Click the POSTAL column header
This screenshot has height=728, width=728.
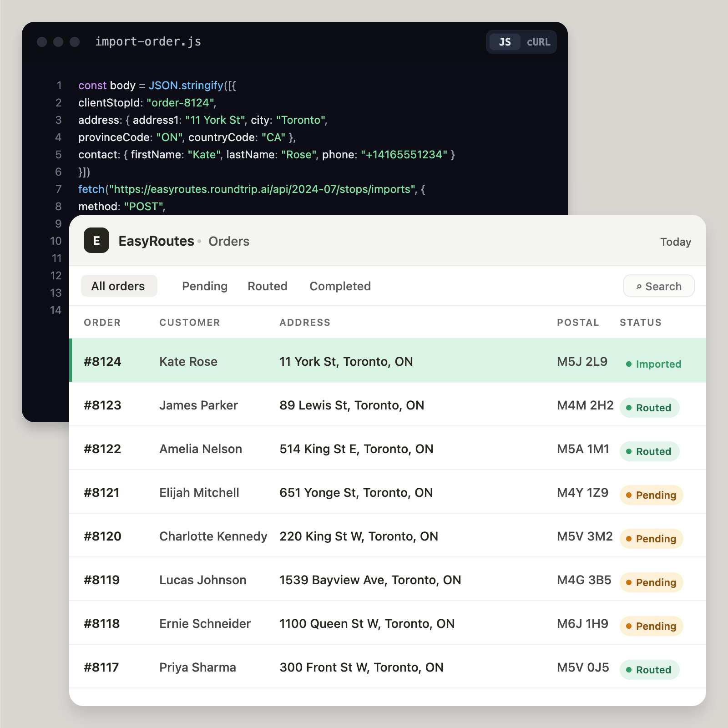pos(578,322)
